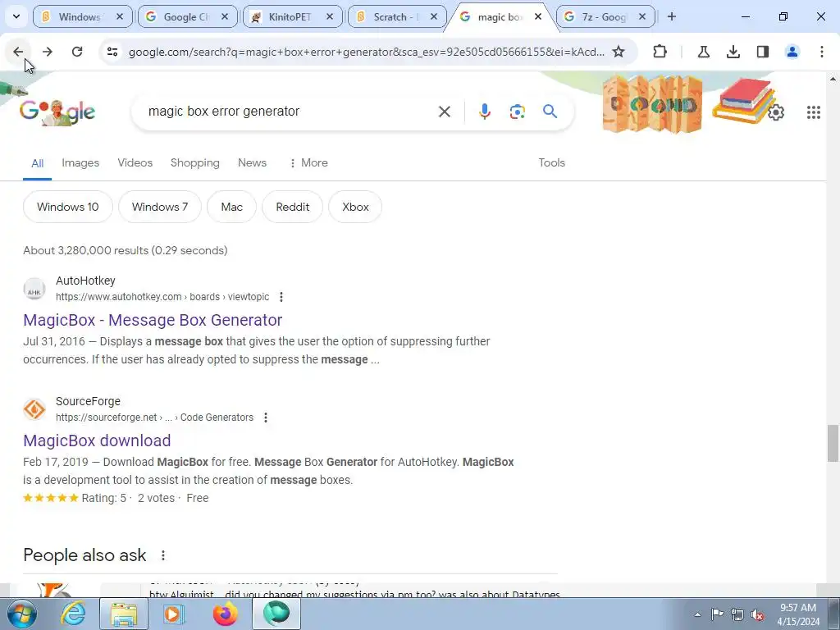Show hidden system tray icons

pyautogui.click(x=697, y=614)
